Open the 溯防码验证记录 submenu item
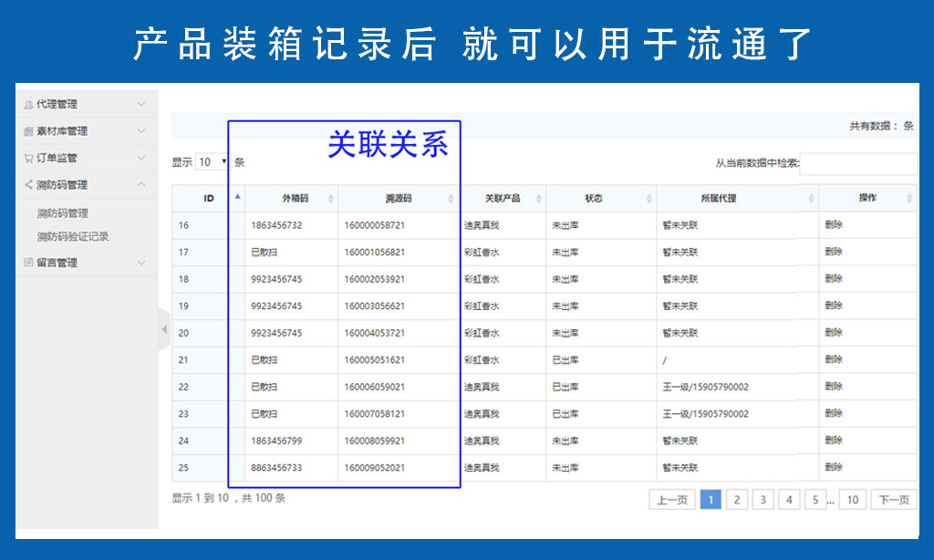Image resolution: width=934 pixels, height=560 pixels. click(x=73, y=236)
